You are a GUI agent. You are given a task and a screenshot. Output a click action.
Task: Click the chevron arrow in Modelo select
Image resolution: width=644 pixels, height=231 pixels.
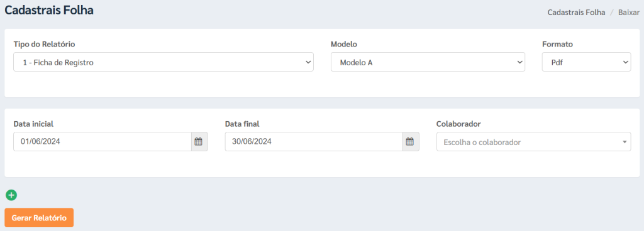coord(519,62)
